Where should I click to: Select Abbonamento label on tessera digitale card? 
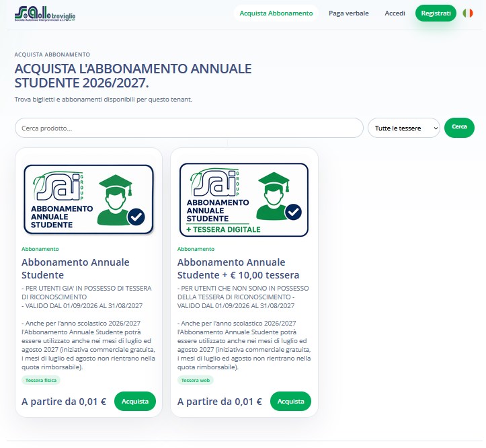(x=196, y=249)
